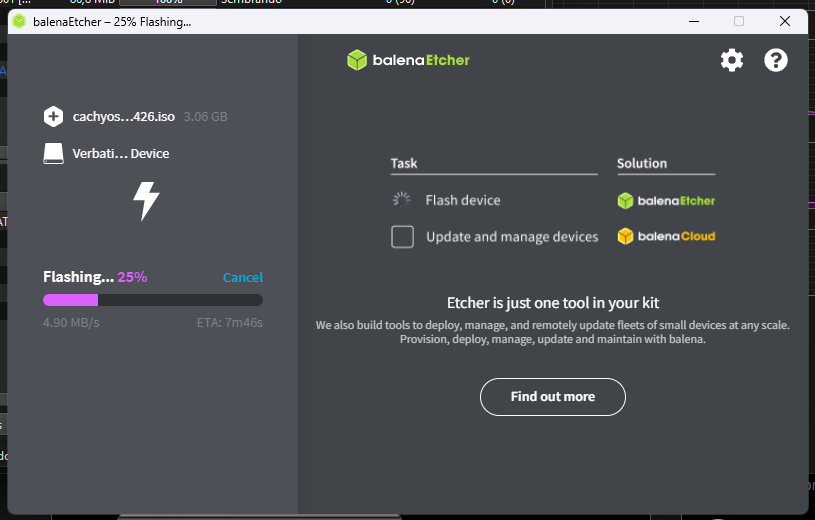Check the Update and manage devices checkbox
Image resolution: width=815 pixels, height=520 pixels.
[402, 237]
